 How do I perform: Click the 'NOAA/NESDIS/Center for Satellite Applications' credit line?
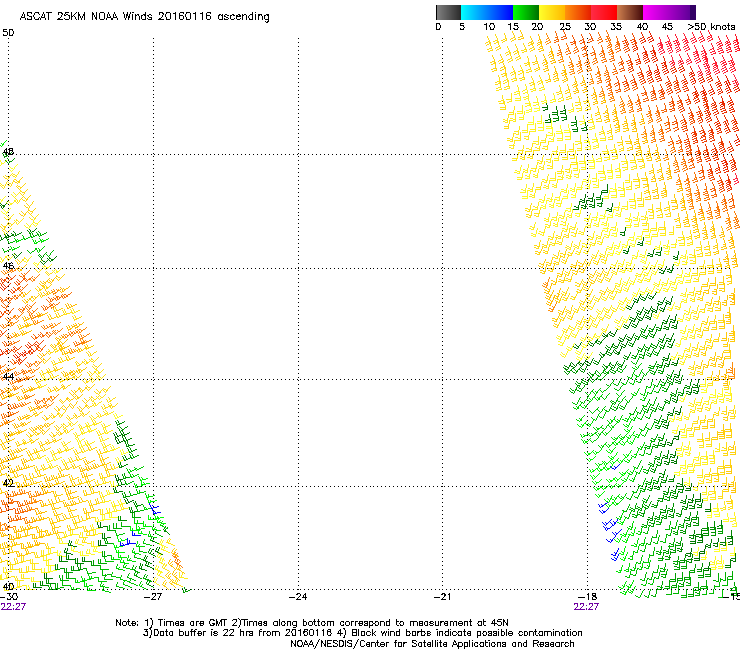432,644
